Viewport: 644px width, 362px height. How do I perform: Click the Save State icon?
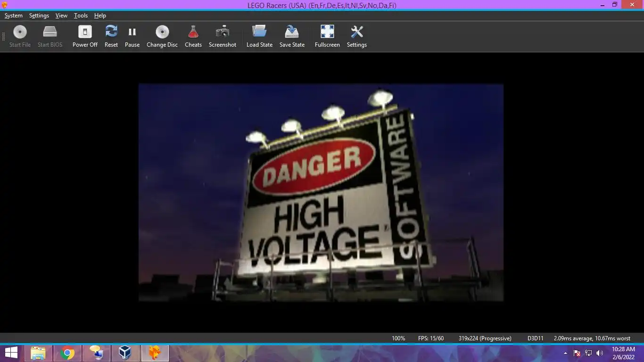(292, 36)
